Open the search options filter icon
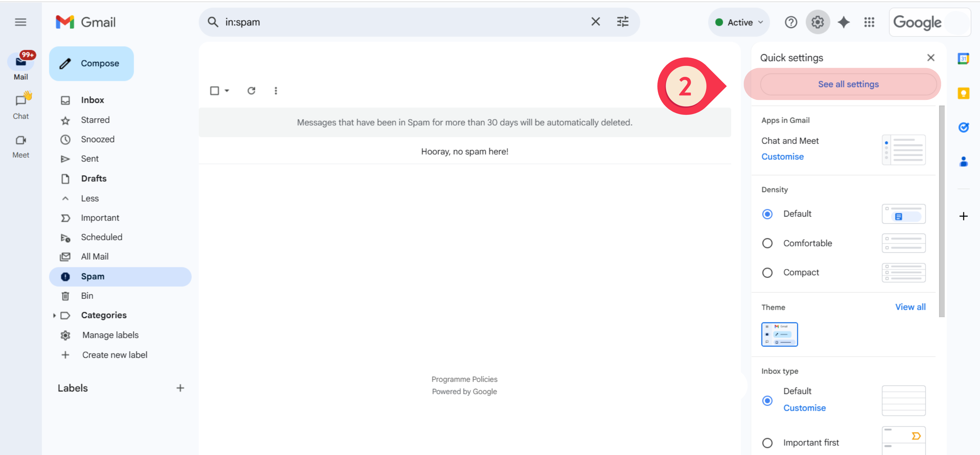Image resolution: width=980 pixels, height=455 pixels. (x=623, y=22)
